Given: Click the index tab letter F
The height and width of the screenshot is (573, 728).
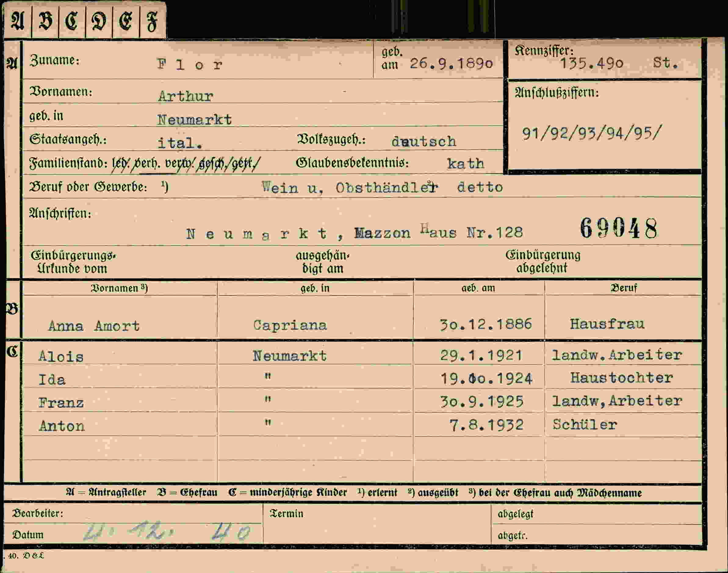Looking at the screenshot, I should coord(153,22).
